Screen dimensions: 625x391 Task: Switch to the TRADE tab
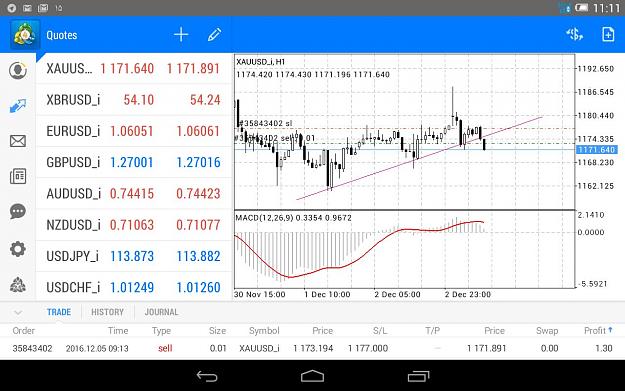59,312
